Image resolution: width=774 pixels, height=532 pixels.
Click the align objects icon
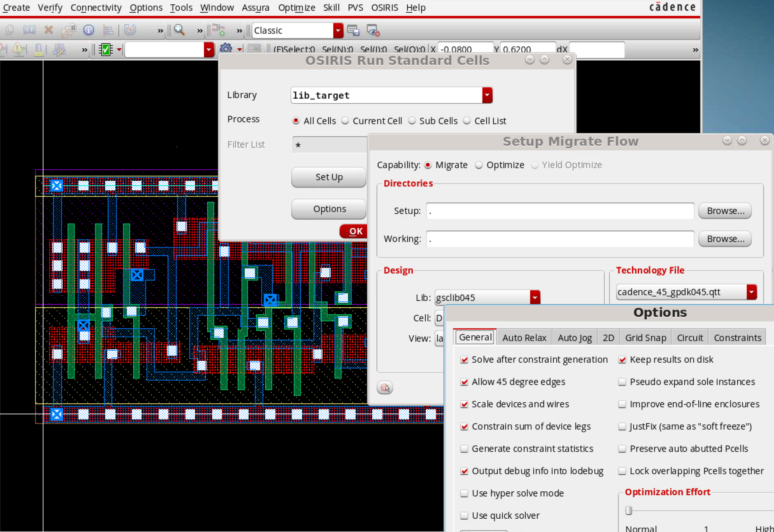point(108,30)
